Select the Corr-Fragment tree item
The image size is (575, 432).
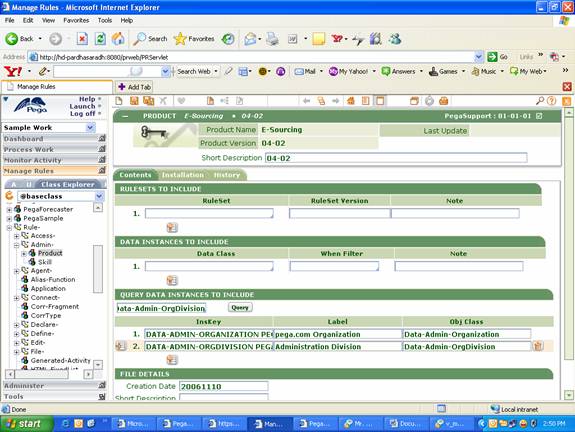tap(55, 307)
